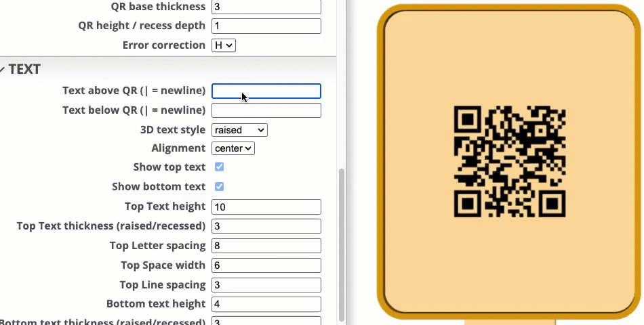Select the Top Line spacing input
This screenshot has width=644, height=325.
[266, 285]
